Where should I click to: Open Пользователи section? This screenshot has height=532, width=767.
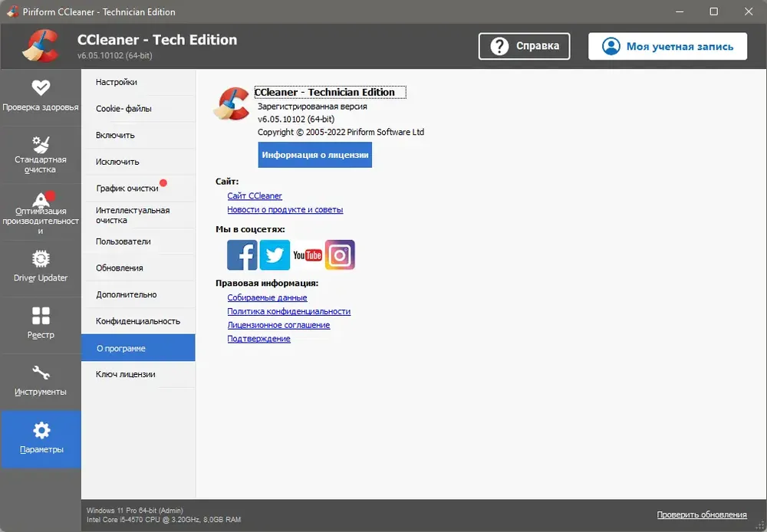tap(138, 241)
